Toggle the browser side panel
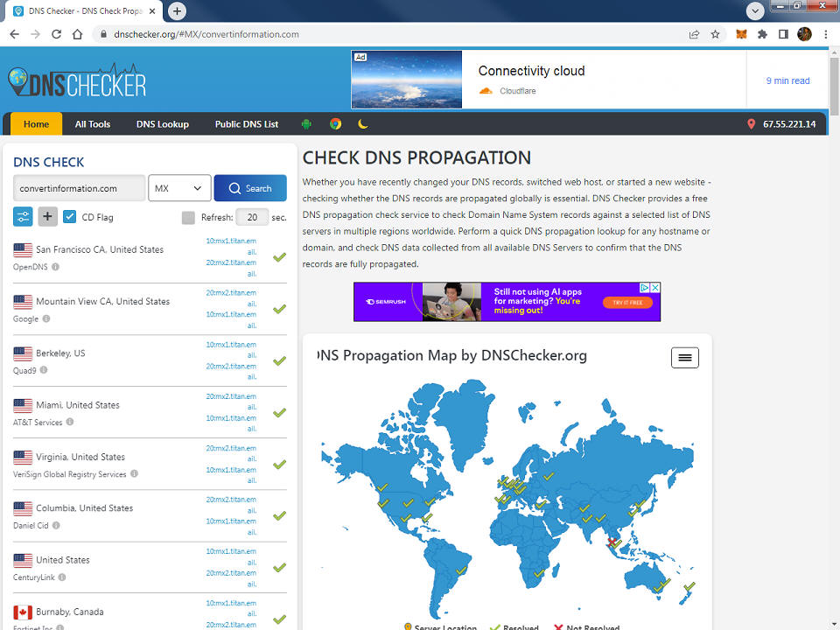The height and width of the screenshot is (630, 840). point(783,34)
